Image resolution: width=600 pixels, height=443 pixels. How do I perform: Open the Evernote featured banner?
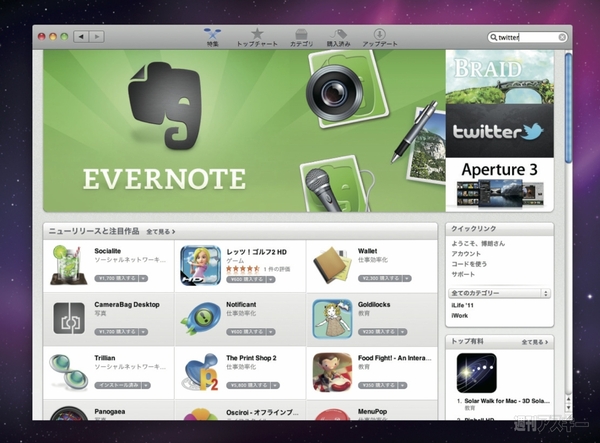(244, 130)
